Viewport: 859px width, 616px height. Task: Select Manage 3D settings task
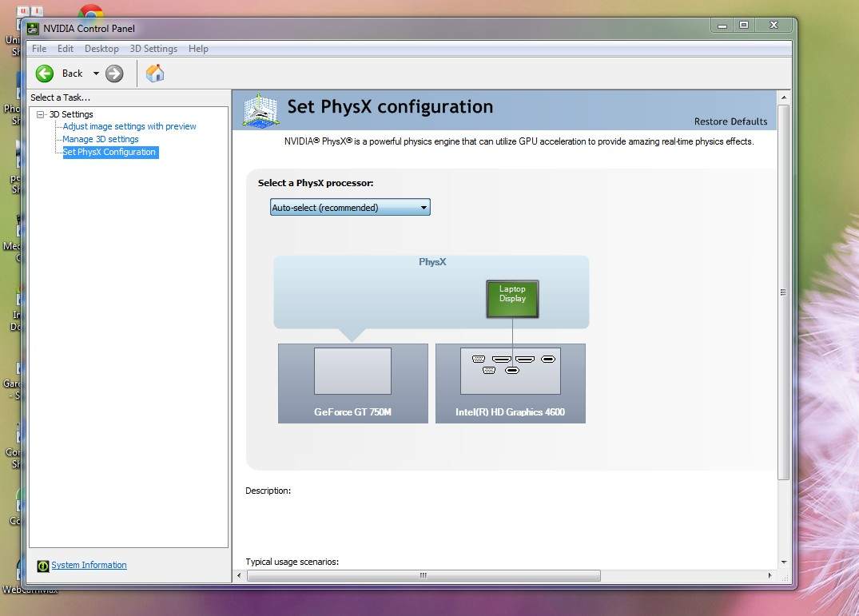(x=100, y=140)
